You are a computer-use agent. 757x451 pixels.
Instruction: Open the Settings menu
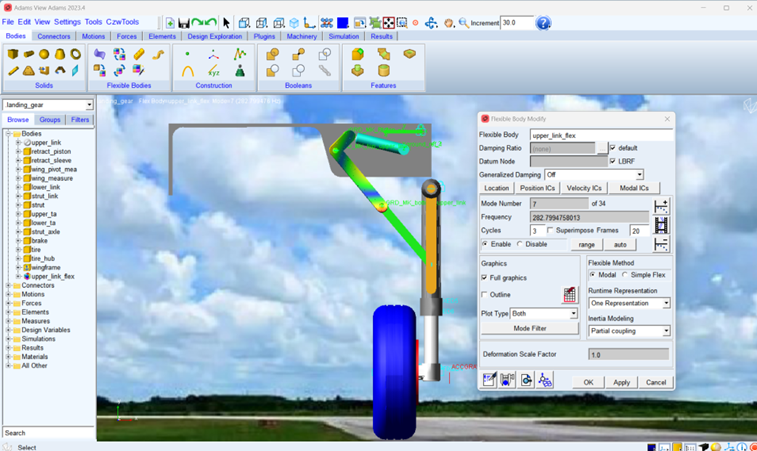67,21
